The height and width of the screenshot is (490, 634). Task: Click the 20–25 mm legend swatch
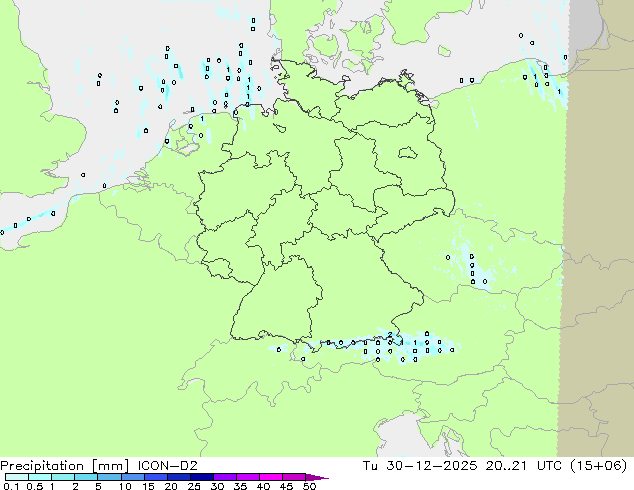click(x=178, y=477)
